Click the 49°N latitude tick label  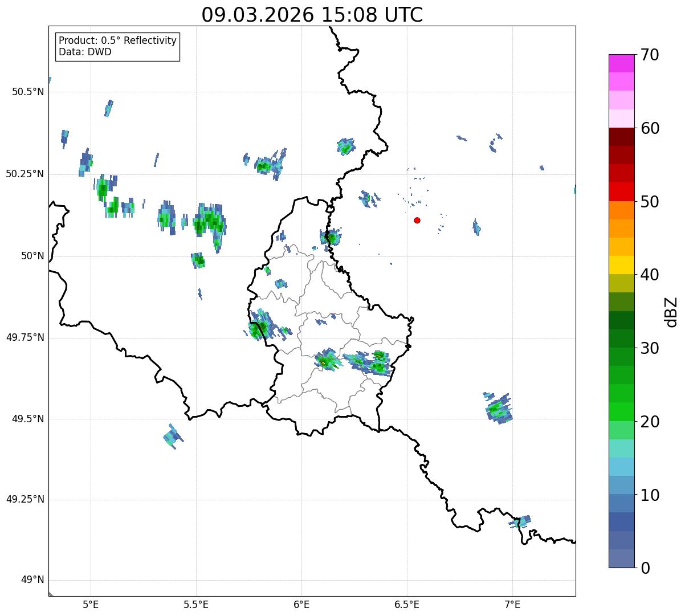(x=32, y=580)
